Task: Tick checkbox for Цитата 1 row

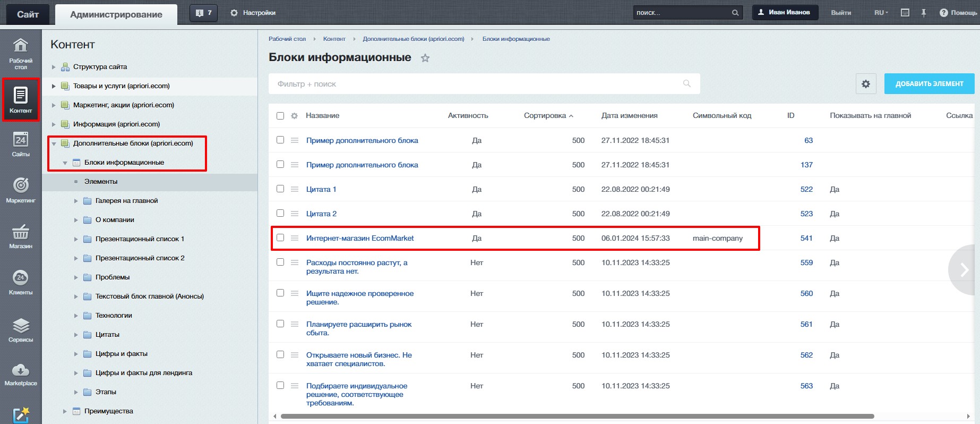Action: pos(280,189)
